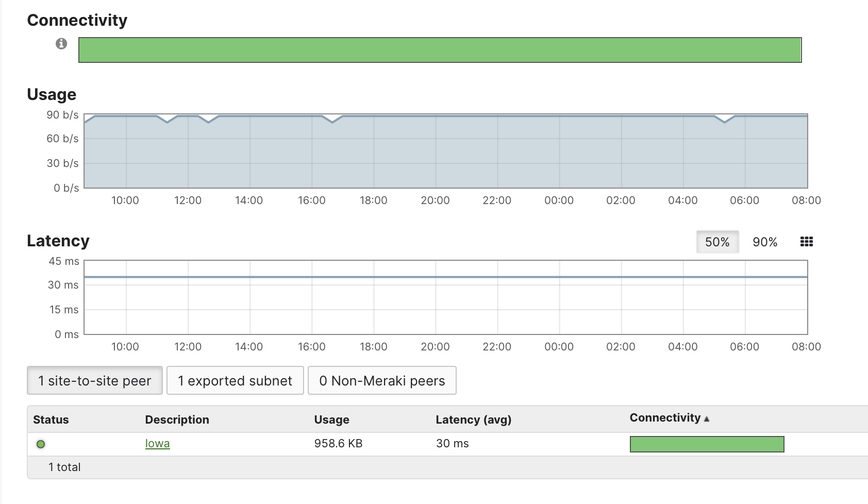Sort by the Latency (avg) column header
Viewport: 868px width, 504px height.
pyautogui.click(x=473, y=419)
